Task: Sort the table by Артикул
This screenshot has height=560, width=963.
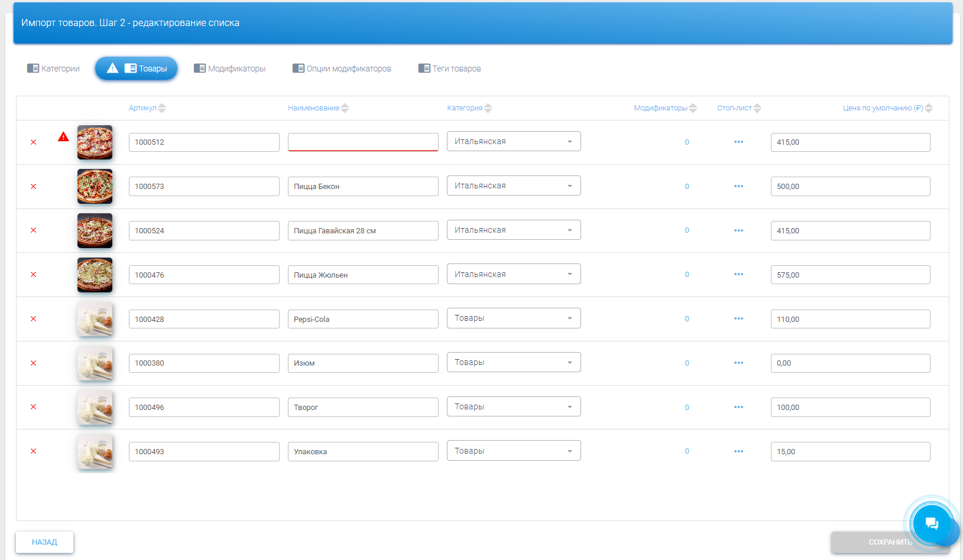Action: [x=147, y=108]
